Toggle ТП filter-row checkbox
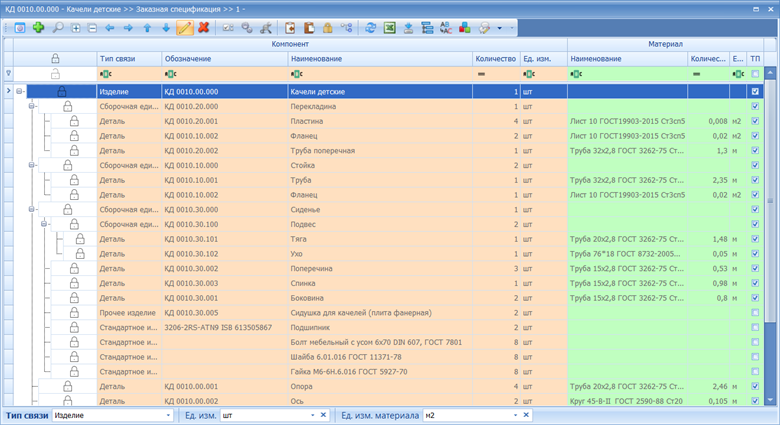This screenshot has height=425, width=780. click(755, 74)
